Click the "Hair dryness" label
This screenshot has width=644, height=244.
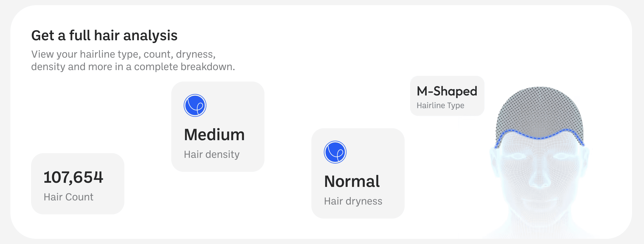353,201
